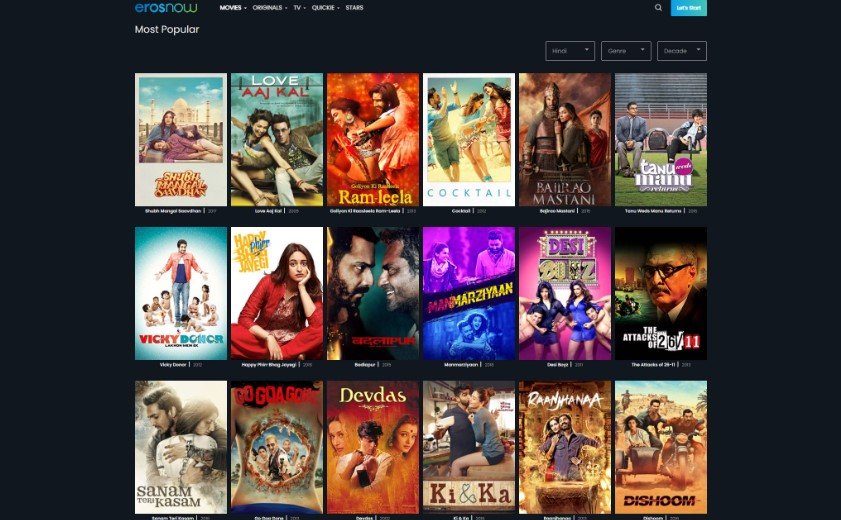Open the Manmarziyaan movie poster
Image resolution: width=841 pixels, height=520 pixels.
tap(469, 293)
